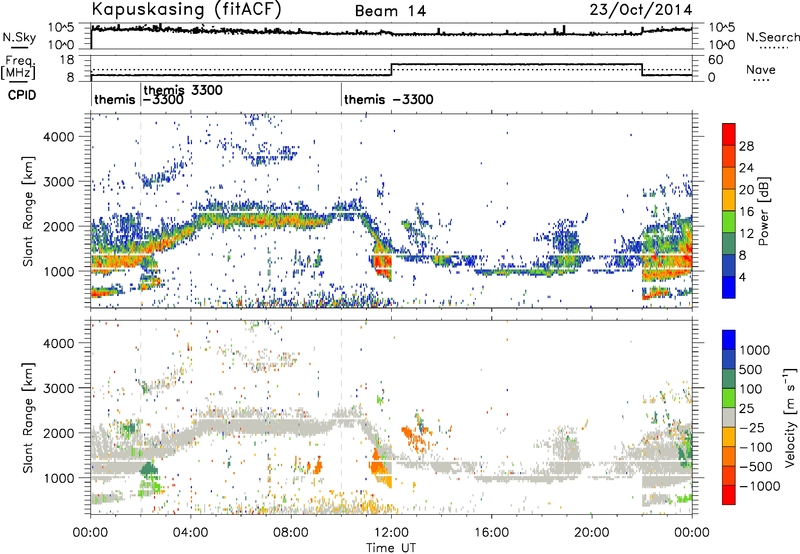Click the 16:00 time axis tick label

(491, 533)
